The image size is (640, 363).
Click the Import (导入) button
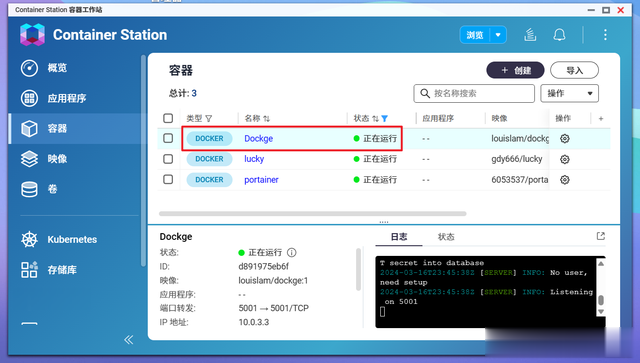[x=574, y=70]
